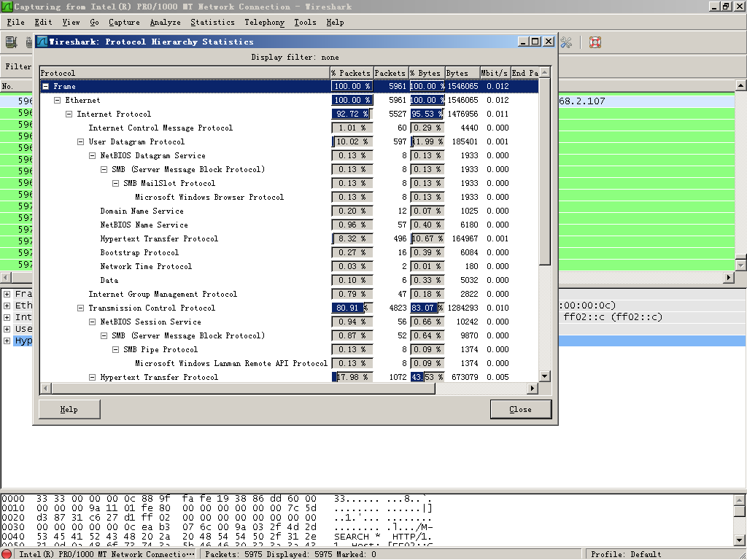Click the 'Display filter: none' label

pos(295,57)
